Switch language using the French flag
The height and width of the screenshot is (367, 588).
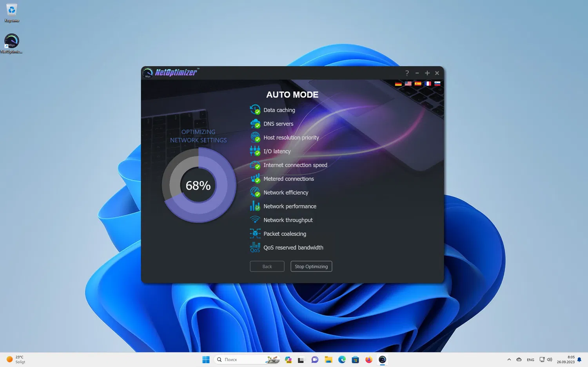point(428,83)
